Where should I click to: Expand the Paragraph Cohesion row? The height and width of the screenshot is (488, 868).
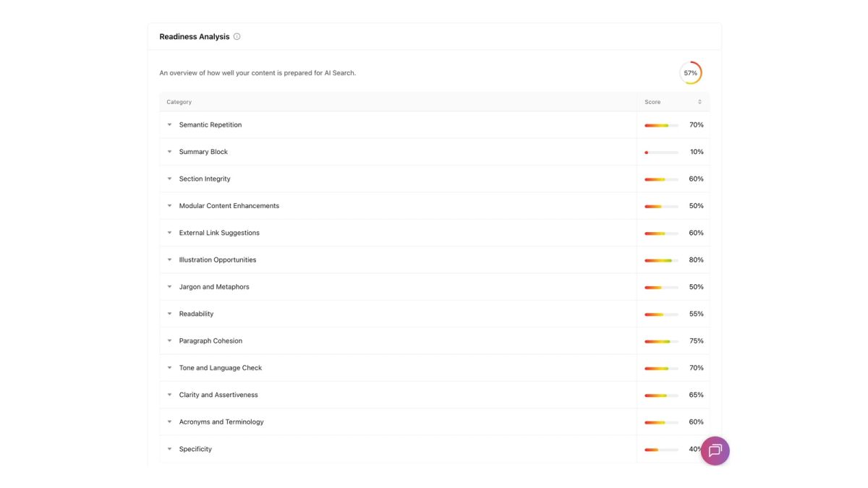click(170, 341)
